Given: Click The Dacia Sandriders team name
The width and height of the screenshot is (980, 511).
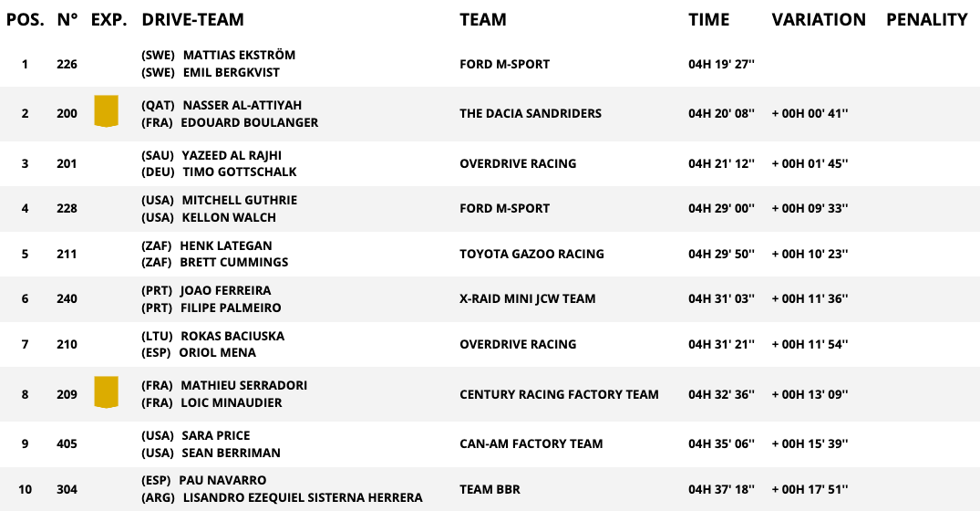Looking at the screenshot, I should (531, 113).
